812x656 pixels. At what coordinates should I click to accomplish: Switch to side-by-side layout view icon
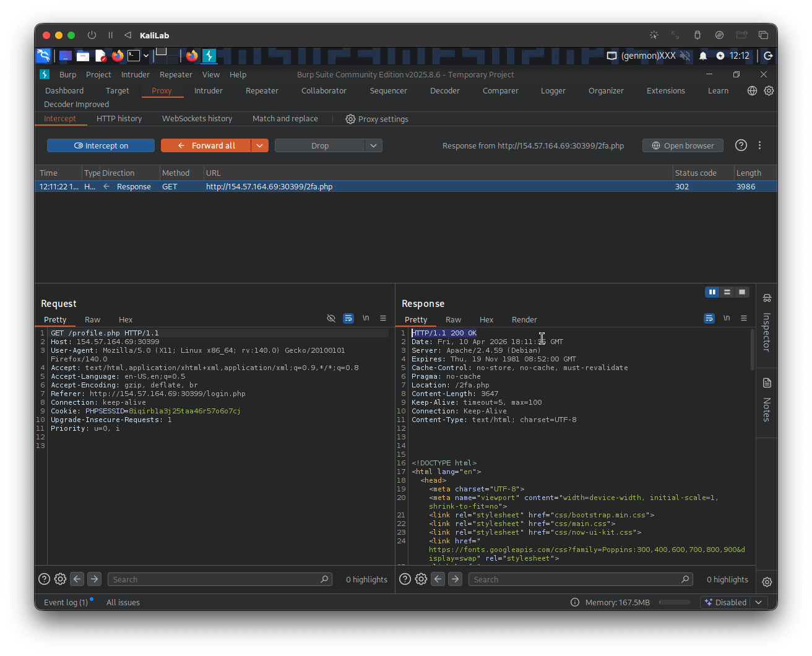click(x=712, y=292)
